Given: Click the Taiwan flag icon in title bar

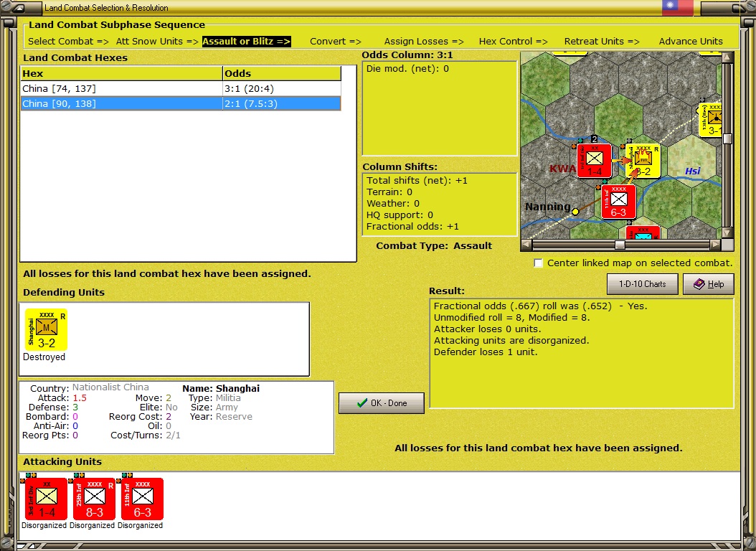Looking at the screenshot, I should (x=677, y=6).
